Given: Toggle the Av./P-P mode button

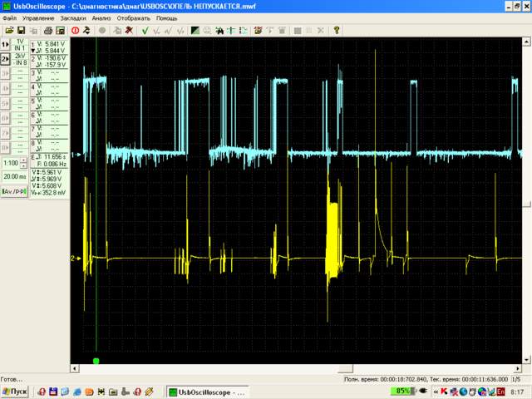Looking at the screenshot, I should pyautogui.click(x=14, y=192).
